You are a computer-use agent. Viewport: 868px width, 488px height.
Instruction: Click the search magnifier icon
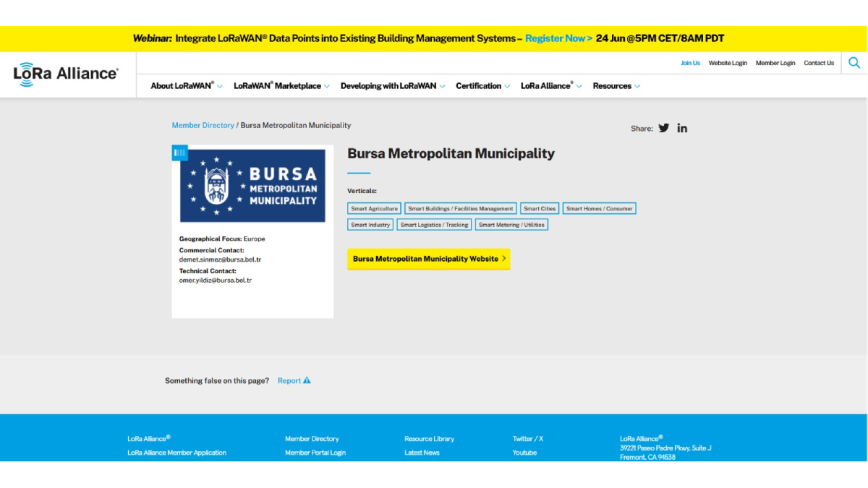[854, 63]
